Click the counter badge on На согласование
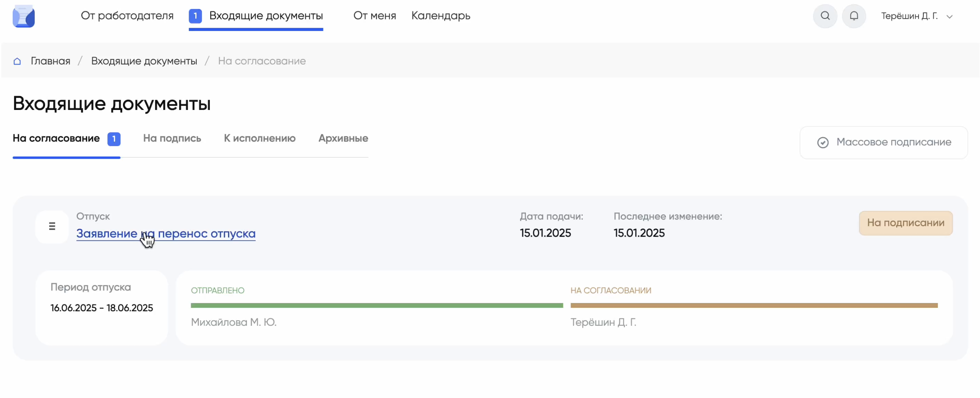 pos(114,139)
